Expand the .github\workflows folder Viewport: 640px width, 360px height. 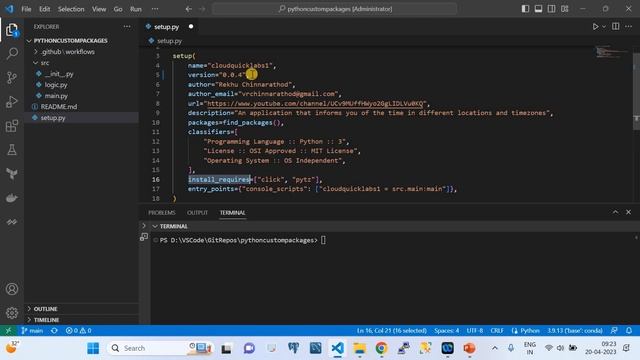pos(67,52)
